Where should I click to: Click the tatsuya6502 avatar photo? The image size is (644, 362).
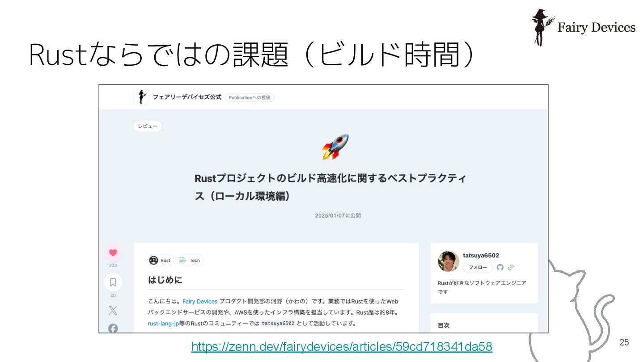(x=449, y=261)
